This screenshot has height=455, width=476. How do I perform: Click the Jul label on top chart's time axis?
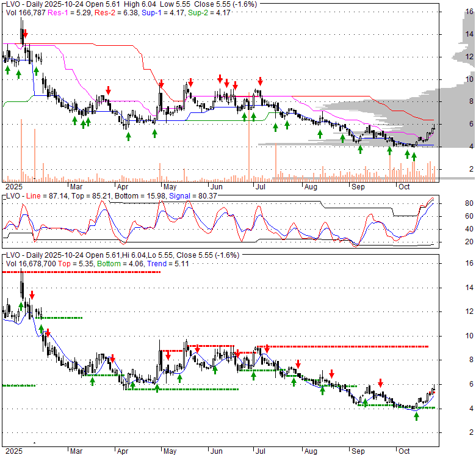pos(260,186)
